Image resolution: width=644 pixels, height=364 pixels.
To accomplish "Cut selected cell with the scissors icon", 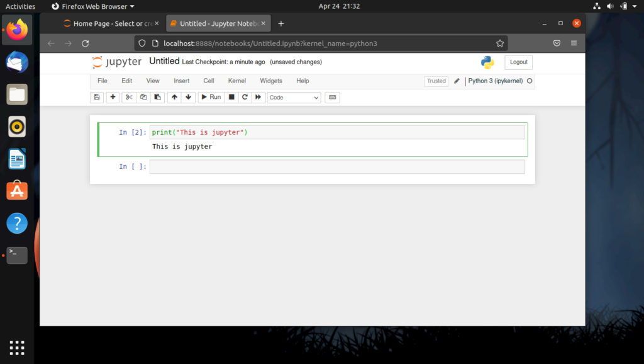I will coord(128,97).
